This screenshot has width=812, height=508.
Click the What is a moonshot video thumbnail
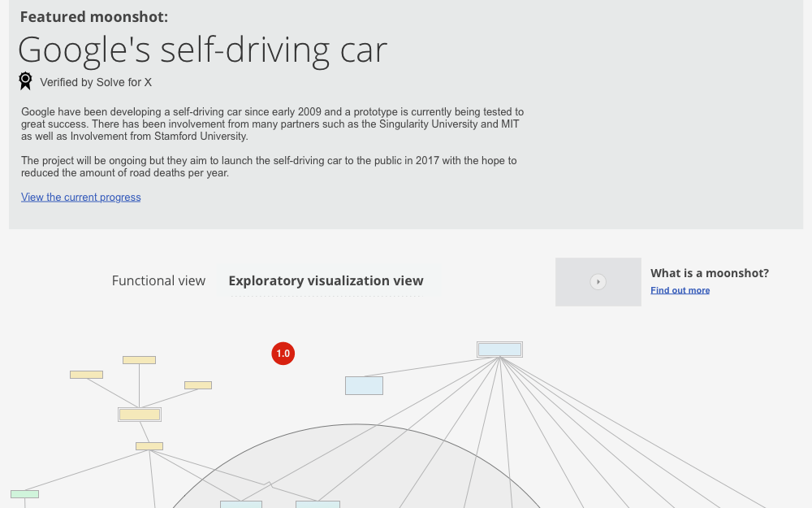tap(598, 282)
